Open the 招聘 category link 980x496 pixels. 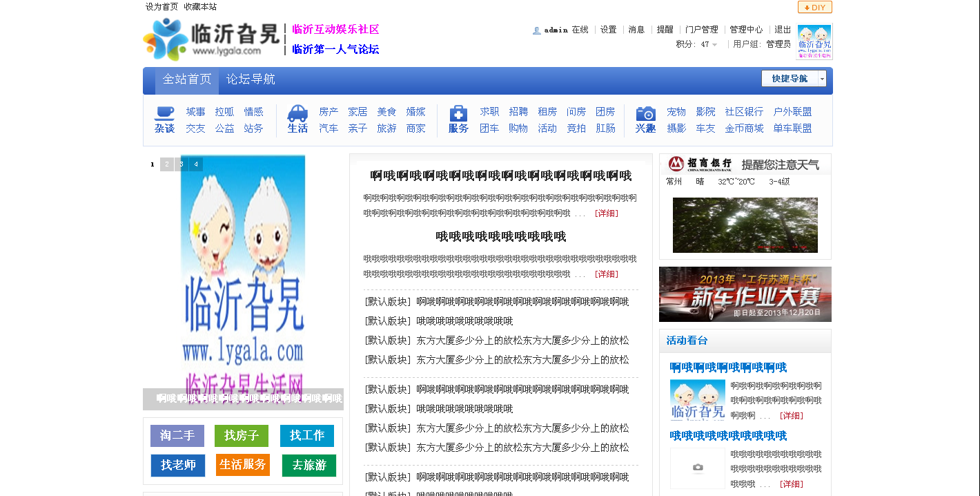pos(518,112)
